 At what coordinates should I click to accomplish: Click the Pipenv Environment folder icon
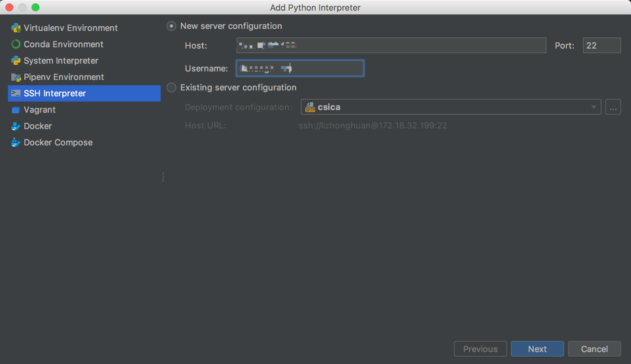(x=16, y=77)
